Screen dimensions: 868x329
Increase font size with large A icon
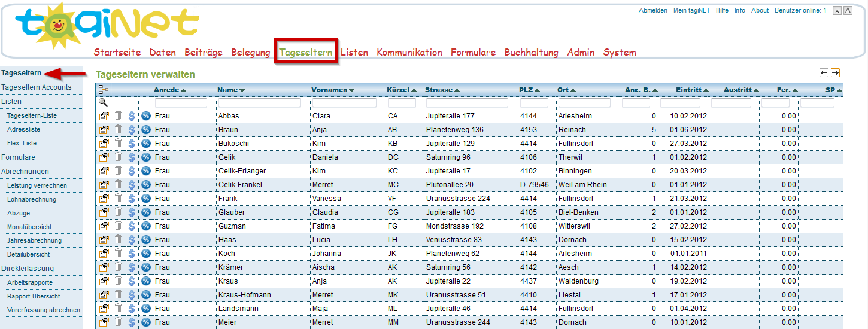coord(848,11)
